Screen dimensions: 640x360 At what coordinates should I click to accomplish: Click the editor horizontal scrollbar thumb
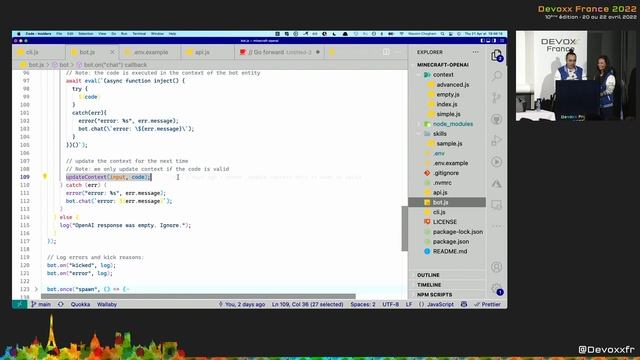pyautogui.click(x=198, y=296)
